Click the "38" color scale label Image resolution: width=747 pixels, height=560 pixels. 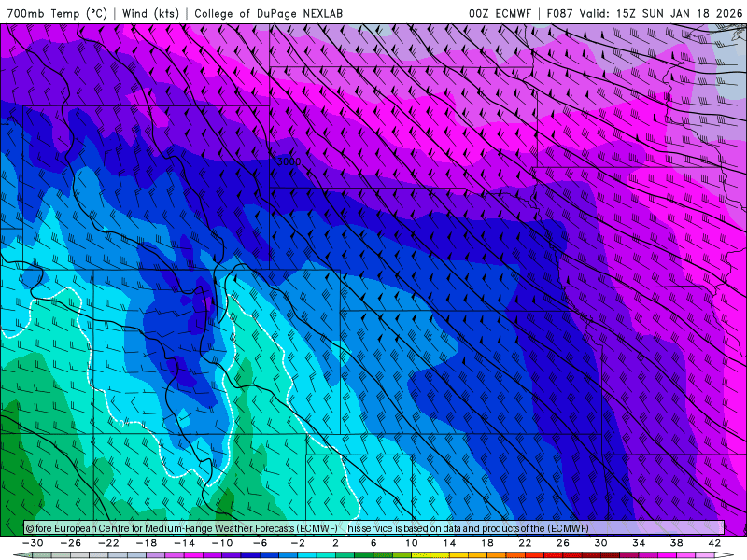coord(676,543)
